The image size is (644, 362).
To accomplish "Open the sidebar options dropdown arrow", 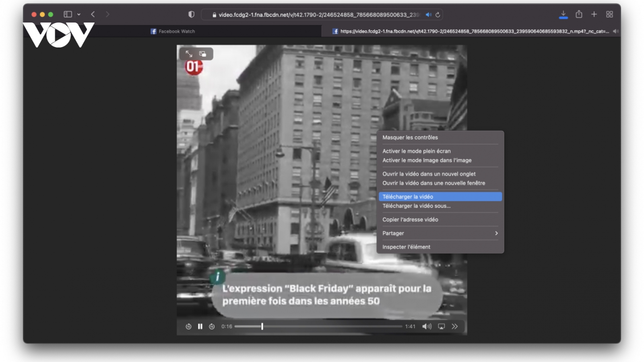I will [x=79, y=14].
